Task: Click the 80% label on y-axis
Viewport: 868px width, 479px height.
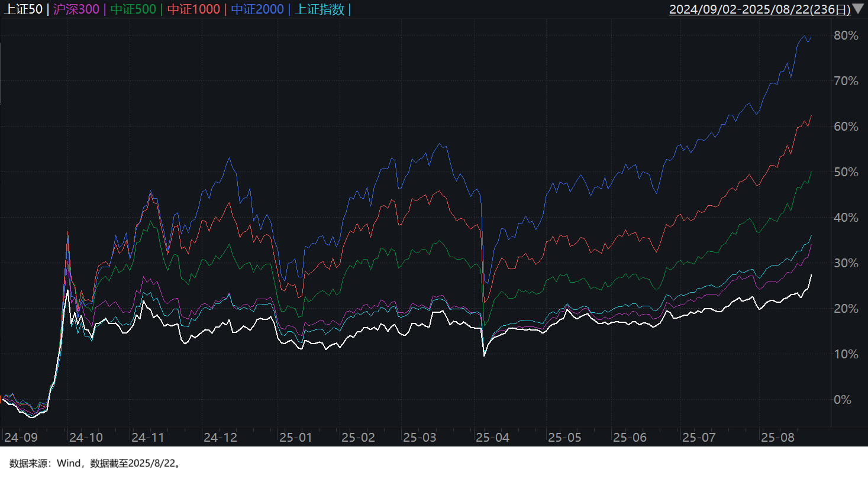Action: 846,35
